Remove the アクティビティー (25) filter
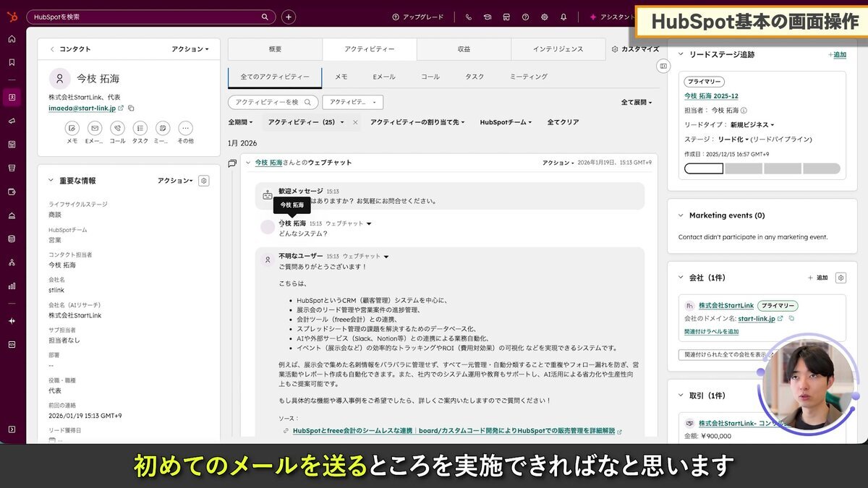This screenshot has height=488, width=868. (354, 122)
